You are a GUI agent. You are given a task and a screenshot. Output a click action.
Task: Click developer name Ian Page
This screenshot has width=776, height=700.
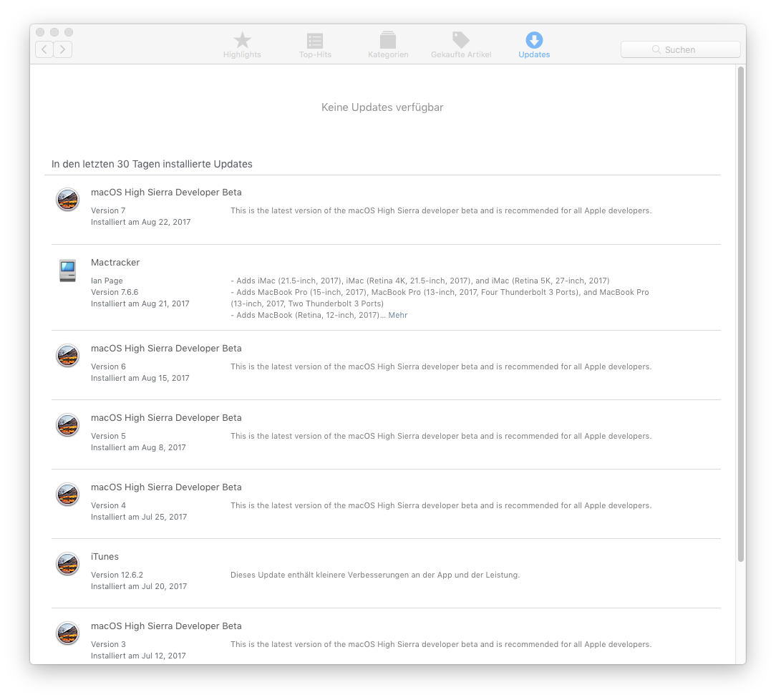click(x=107, y=281)
